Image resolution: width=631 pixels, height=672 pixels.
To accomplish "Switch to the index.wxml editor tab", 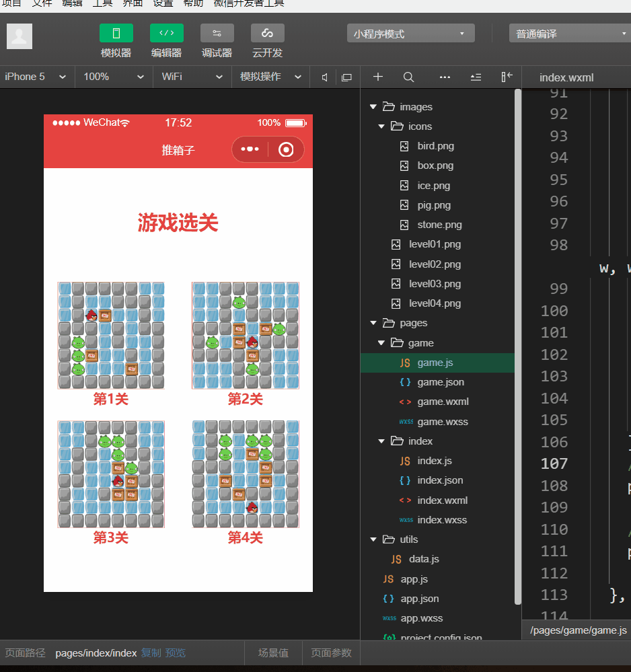I will [566, 77].
